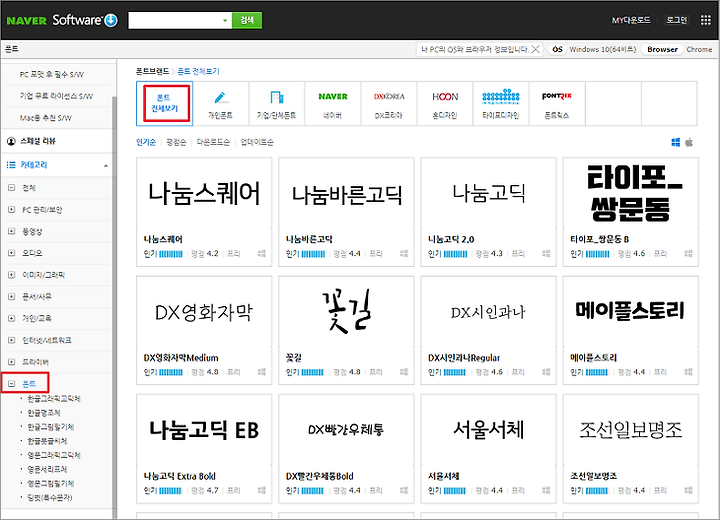Select 영문세리프체 font subcategory
720x520 pixels.
coord(47,469)
